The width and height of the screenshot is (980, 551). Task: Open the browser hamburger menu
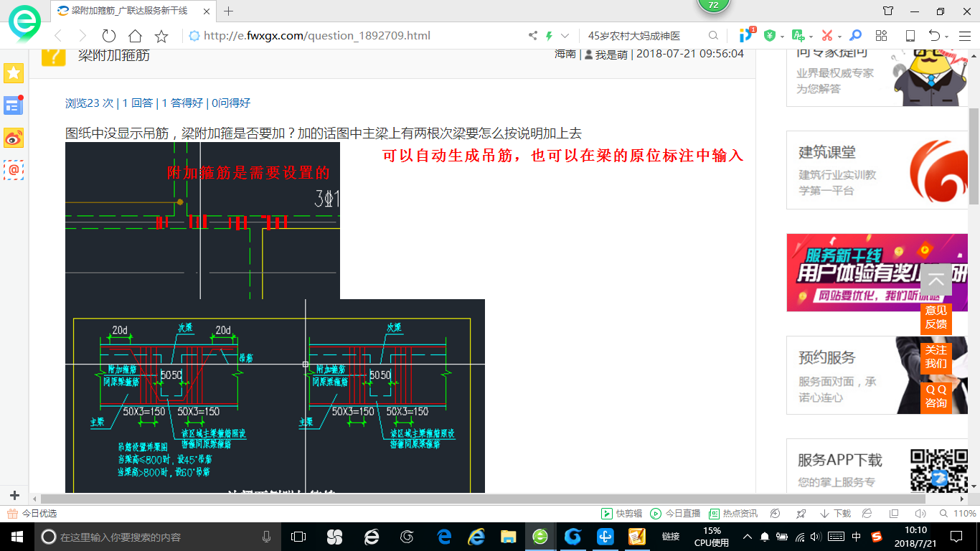[x=964, y=35]
